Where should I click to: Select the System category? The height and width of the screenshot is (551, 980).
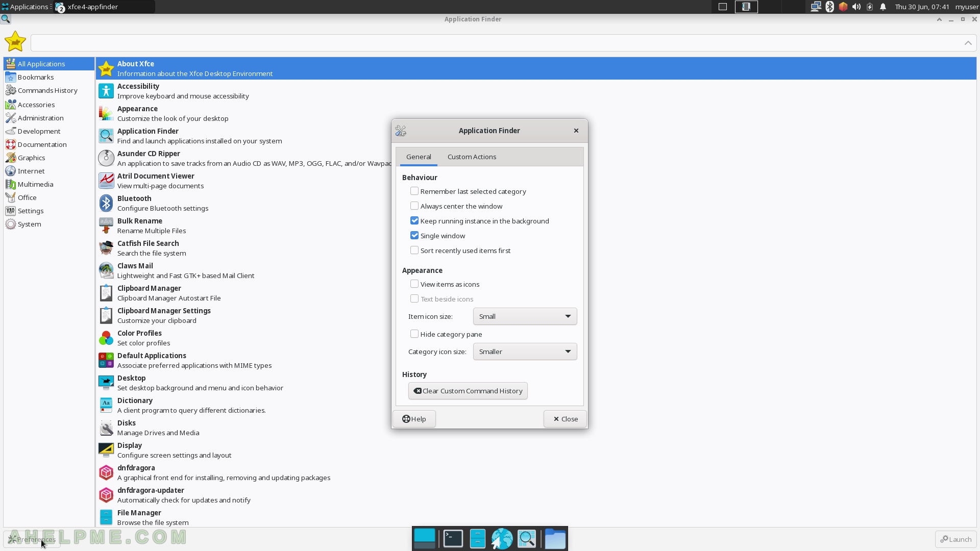click(x=48, y=224)
